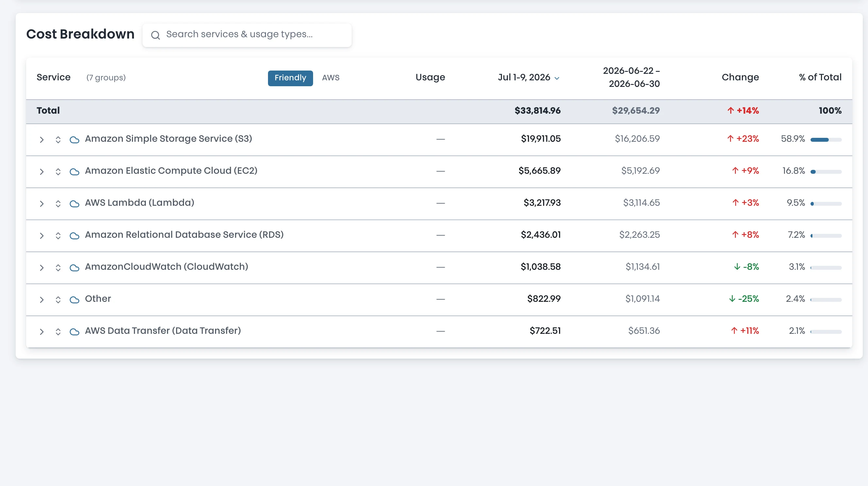The height and width of the screenshot is (486, 868).
Task: Click the up-down sort icon on Lambda row
Action: [58, 204]
